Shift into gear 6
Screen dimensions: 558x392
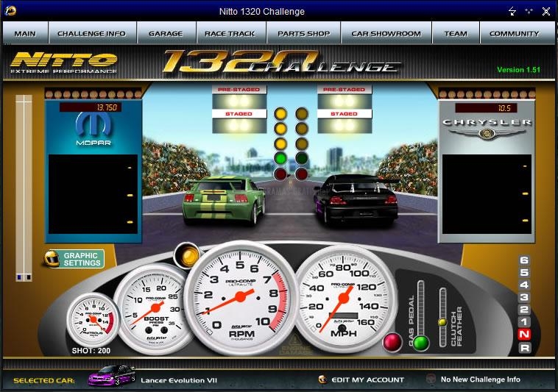(524, 260)
